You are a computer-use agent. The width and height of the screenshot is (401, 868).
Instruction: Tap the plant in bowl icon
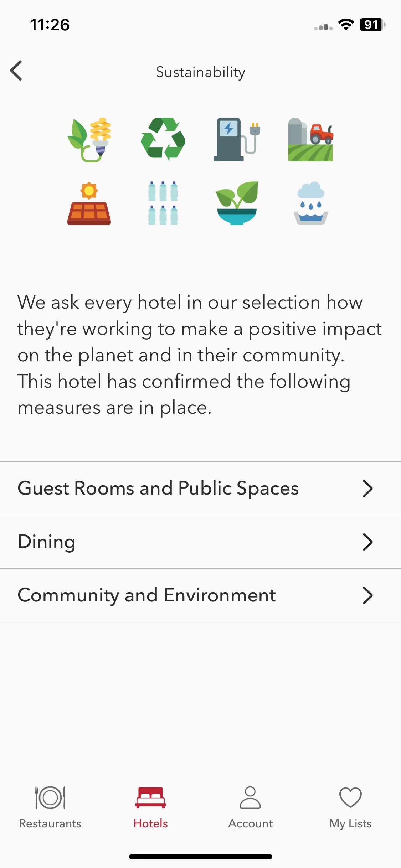point(237,203)
